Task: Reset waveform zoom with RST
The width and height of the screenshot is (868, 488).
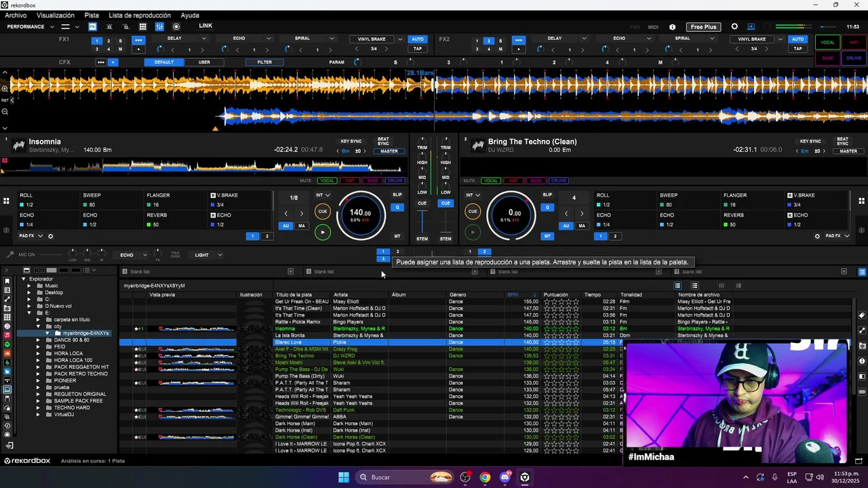Action: coord(5,100)
